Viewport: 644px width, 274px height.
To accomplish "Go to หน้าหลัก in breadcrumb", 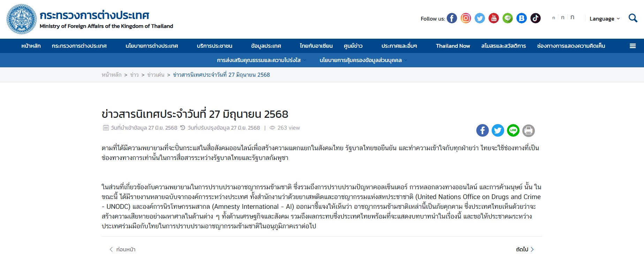I will pos(112,75).
